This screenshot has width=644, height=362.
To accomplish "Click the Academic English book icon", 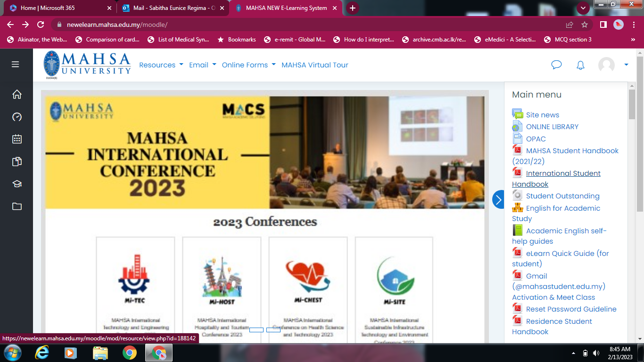I will click(518, 230).
